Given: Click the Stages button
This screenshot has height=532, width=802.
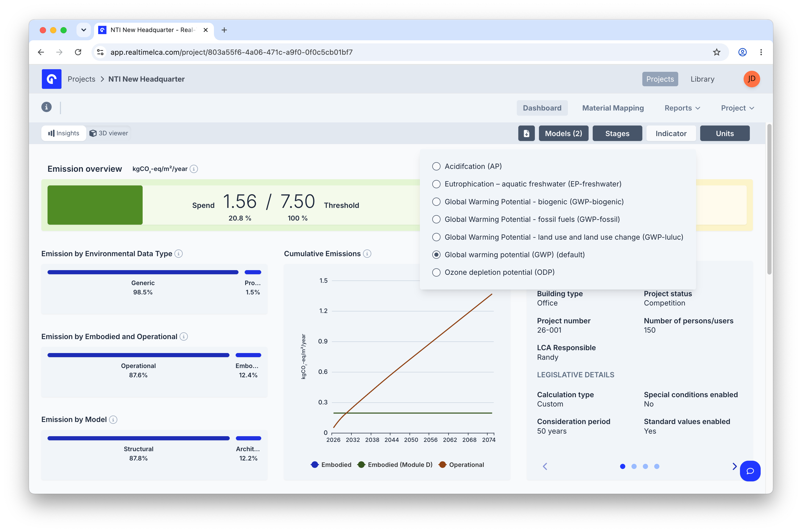Looking at the screenshot, I should [617, 133].
